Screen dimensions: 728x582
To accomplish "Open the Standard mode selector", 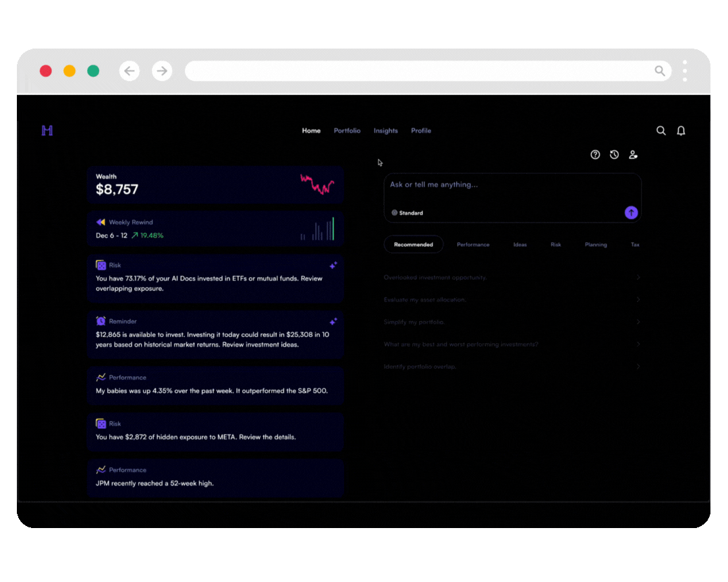I will (407, 213).
